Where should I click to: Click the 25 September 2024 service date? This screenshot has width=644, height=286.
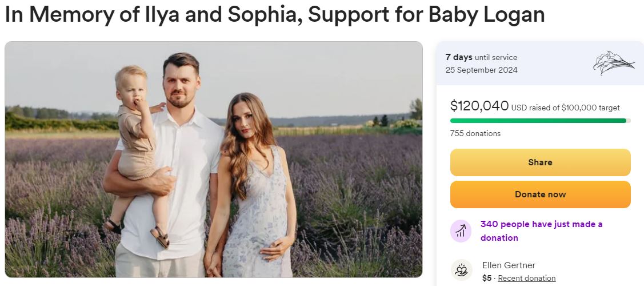(481, 70)
